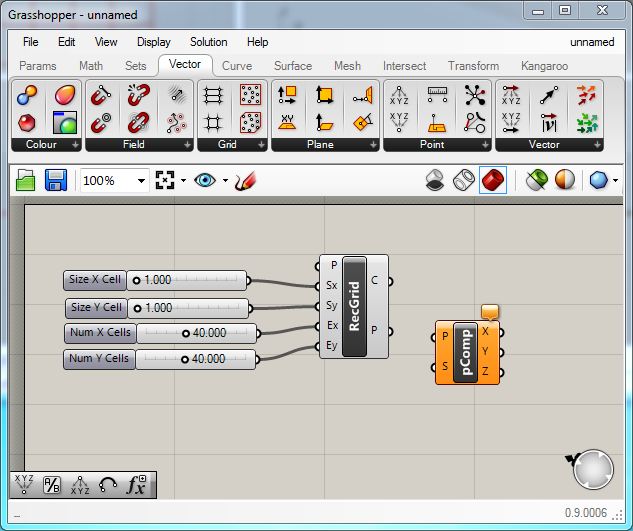
Task: Click the Z output grip of pComp
Action: (501, 372)
